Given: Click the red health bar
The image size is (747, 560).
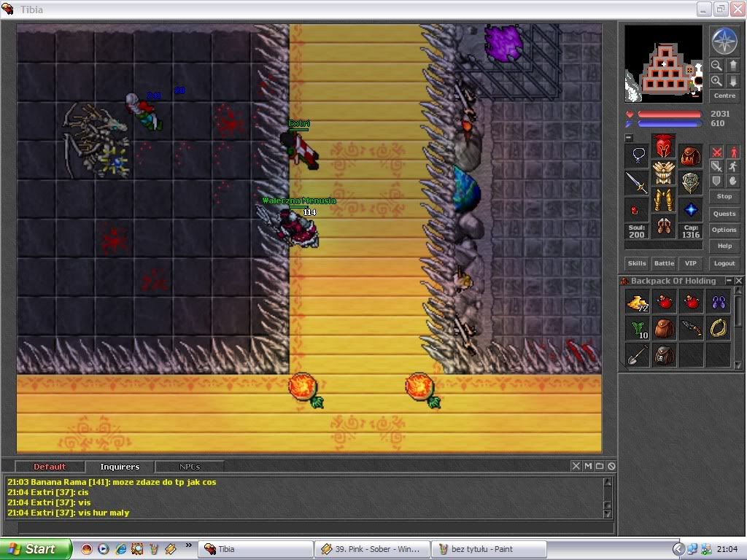Looking at the screenshot, I should [x=670, y=114].
